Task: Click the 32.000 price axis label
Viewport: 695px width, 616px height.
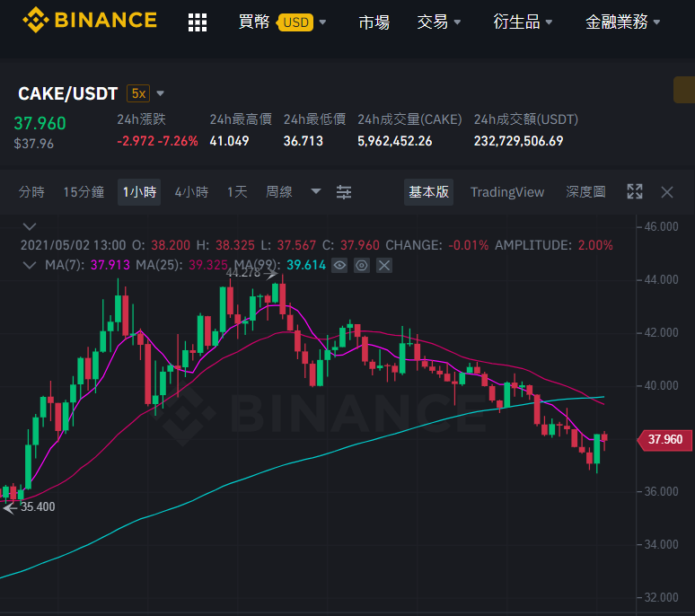Action: (661, 597)
